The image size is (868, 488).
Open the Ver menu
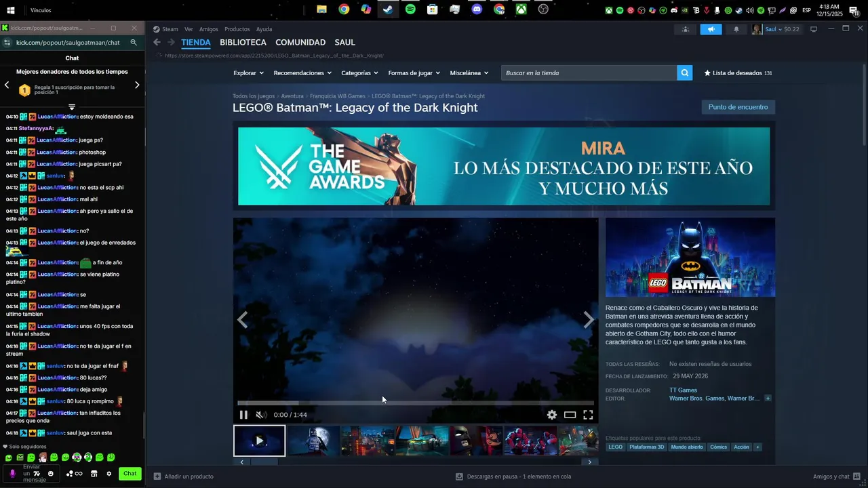(189, 29)
